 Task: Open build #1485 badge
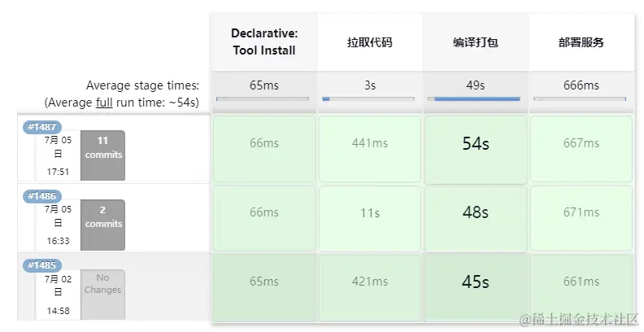[x=42, y=265]
